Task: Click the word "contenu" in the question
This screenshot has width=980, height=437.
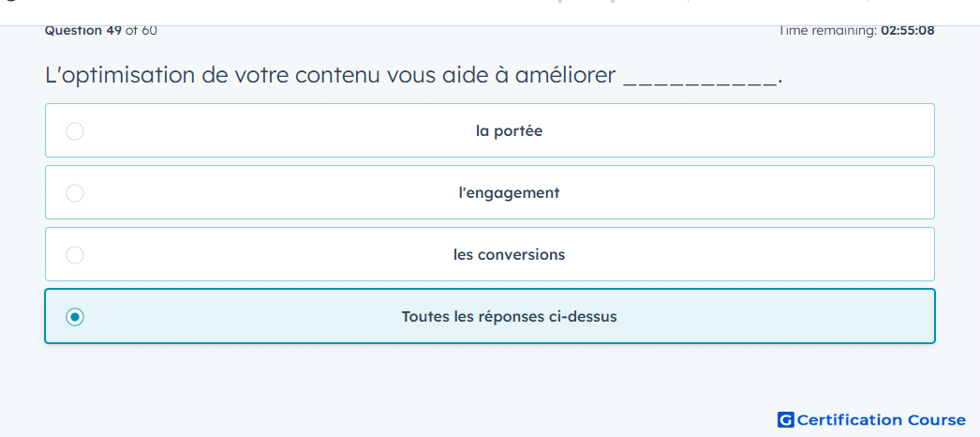Action: point(337,76)
